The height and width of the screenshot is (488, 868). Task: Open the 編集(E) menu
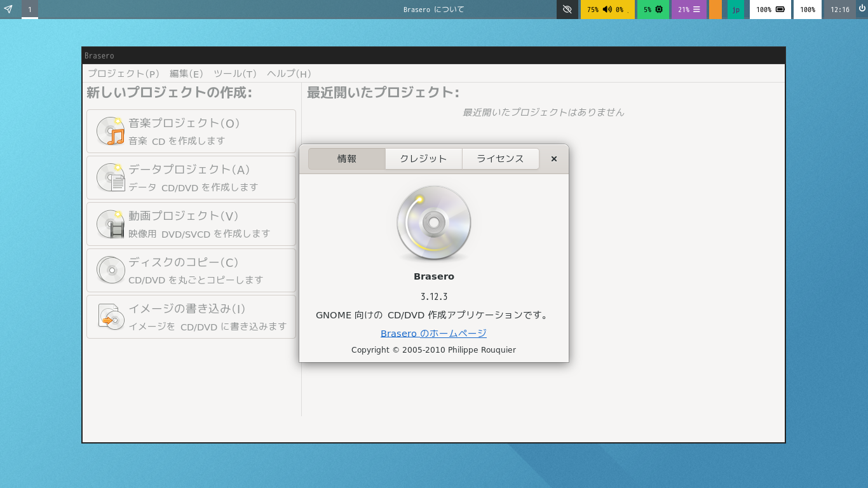(x=186, y=74)
